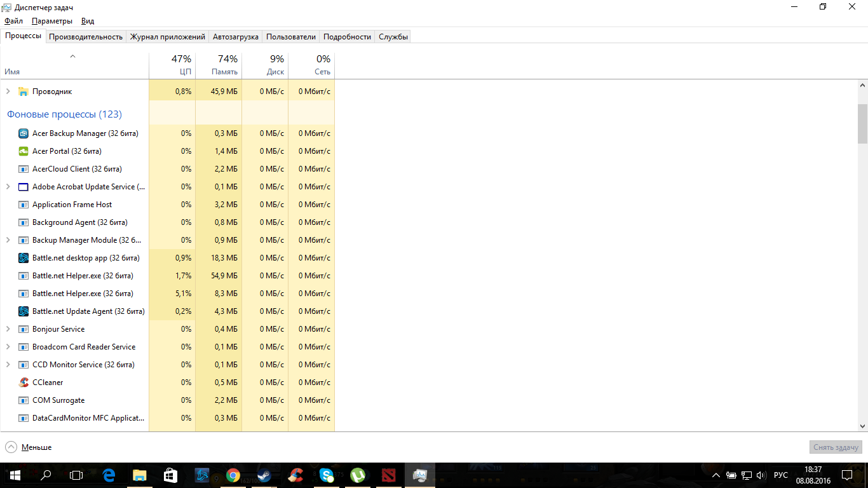Sort by the Имя column header
The image size is (868, 488).
tap(74, 65)
